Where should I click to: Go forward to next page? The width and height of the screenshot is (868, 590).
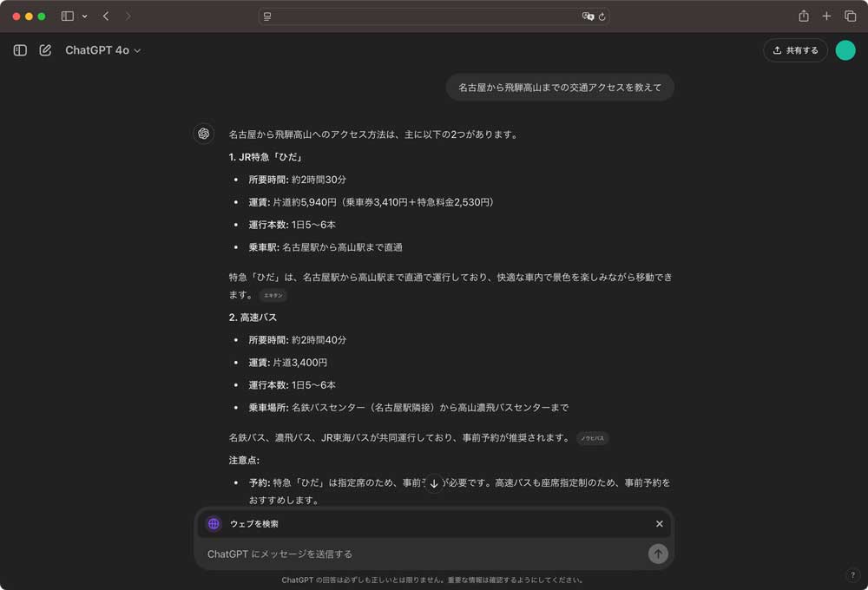(128, 16)
